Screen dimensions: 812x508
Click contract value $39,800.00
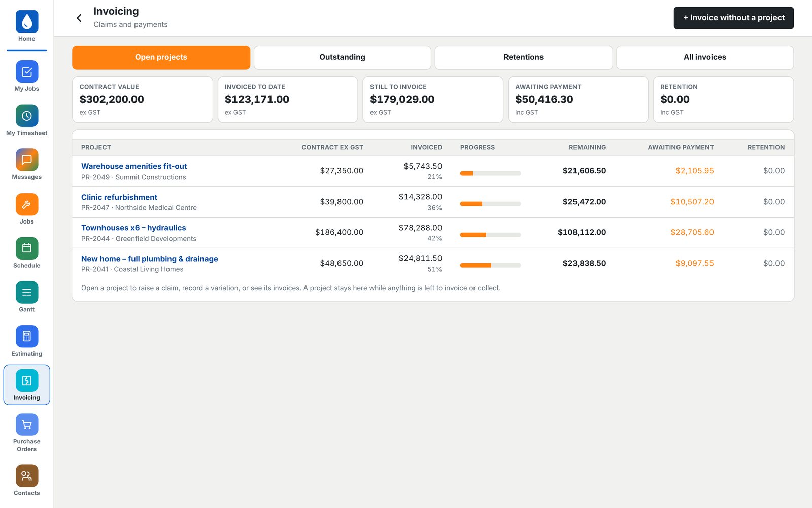pos(342,202)
